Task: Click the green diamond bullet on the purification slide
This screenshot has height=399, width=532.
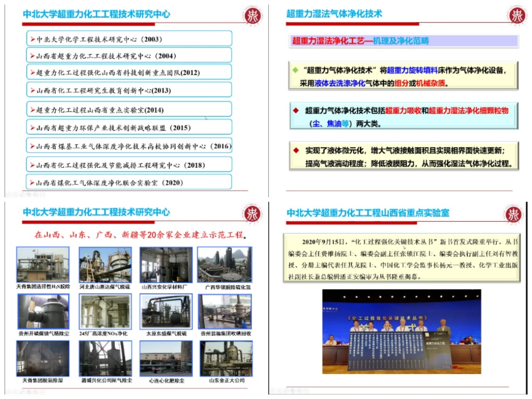Action: click(x=295, y=71)
